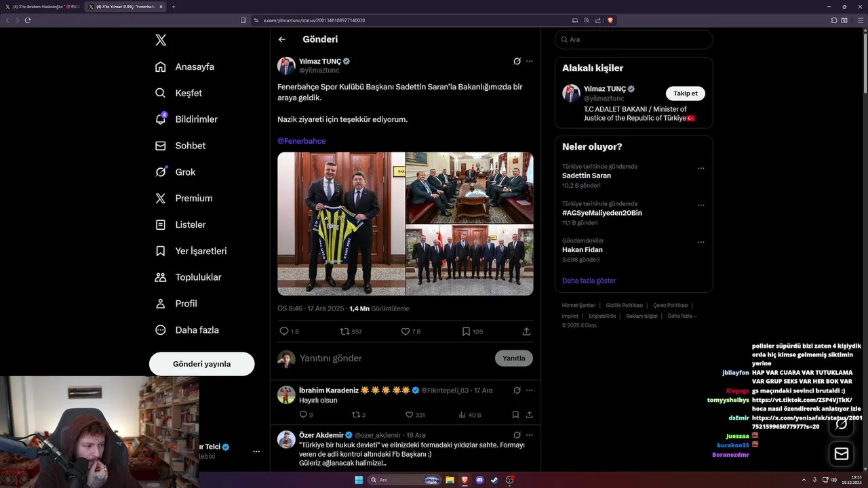Follow Yılmaz TUNÇ with Takip et

[685, 94]
